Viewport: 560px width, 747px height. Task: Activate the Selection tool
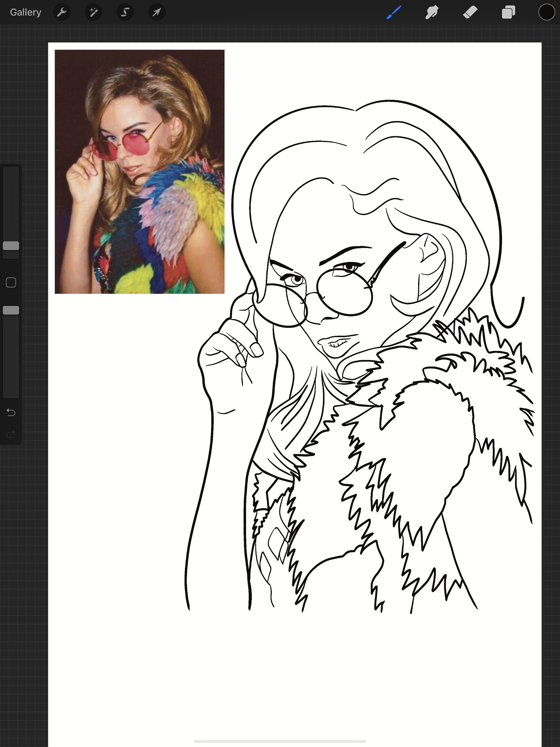point(125,13)
